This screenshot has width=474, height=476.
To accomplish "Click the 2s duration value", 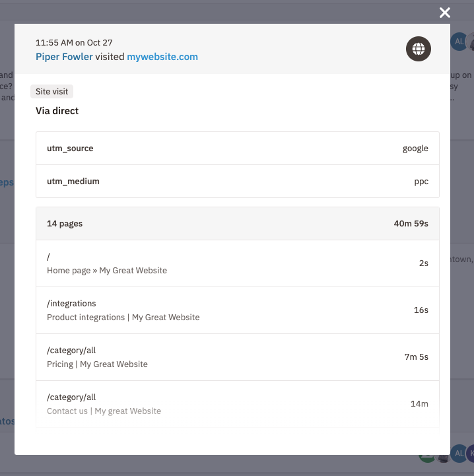I will (x=424, y=263).
